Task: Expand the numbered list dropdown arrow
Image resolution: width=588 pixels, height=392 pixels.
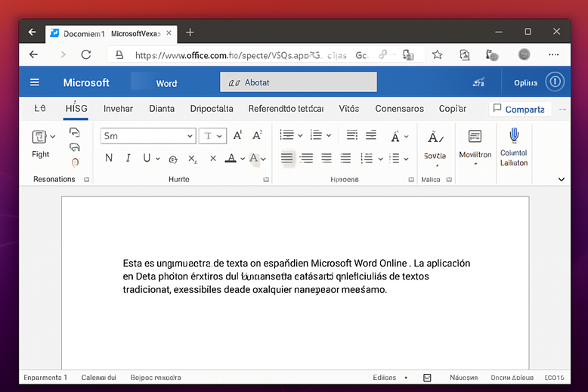Action: (x=329, y=136)
